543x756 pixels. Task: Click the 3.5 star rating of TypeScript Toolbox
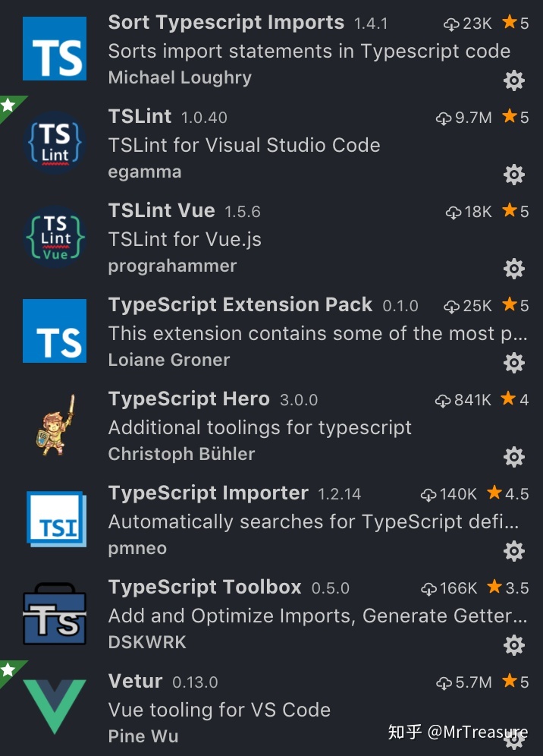(508, 587)
